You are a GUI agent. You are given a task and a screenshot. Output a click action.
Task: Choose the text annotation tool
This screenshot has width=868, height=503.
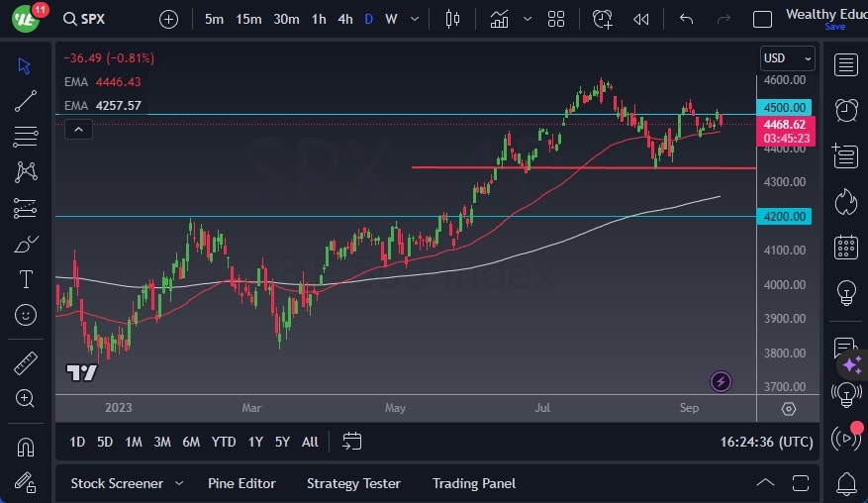(x=26, y=280)
